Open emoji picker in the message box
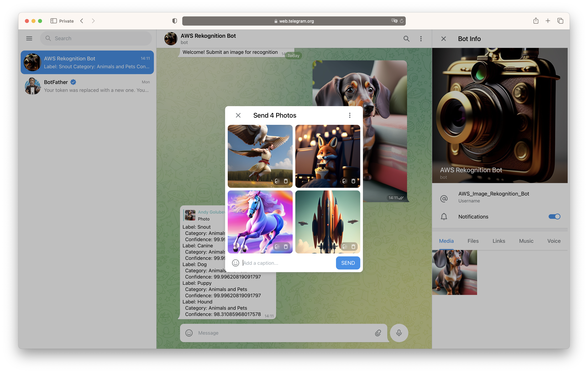 (x=189, y=333)
